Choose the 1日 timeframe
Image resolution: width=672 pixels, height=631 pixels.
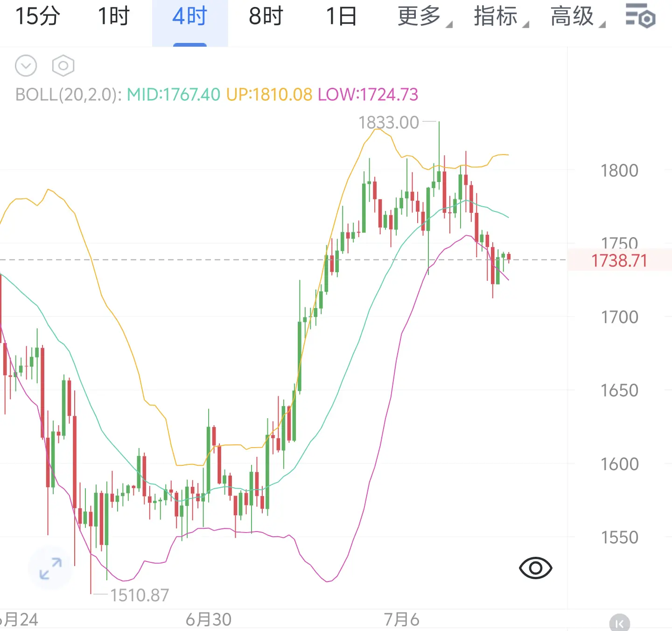(x=342, y=17)
